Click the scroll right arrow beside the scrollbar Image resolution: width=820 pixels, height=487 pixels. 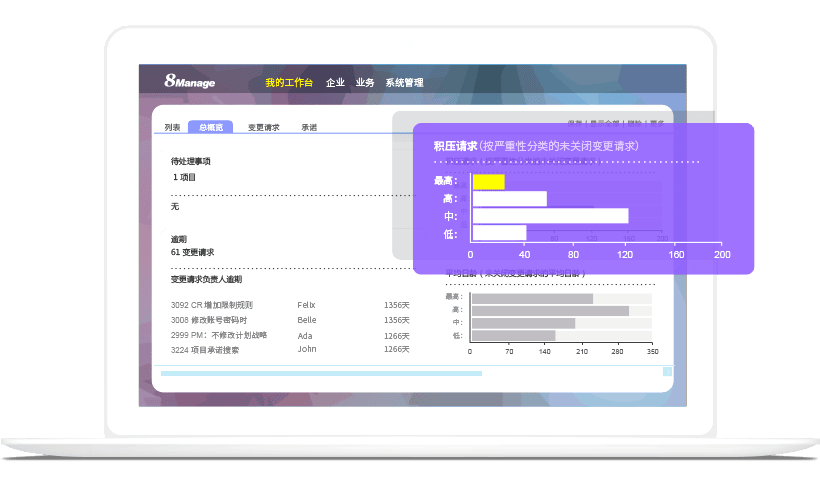pyautogui.click(x=667, y=371)
